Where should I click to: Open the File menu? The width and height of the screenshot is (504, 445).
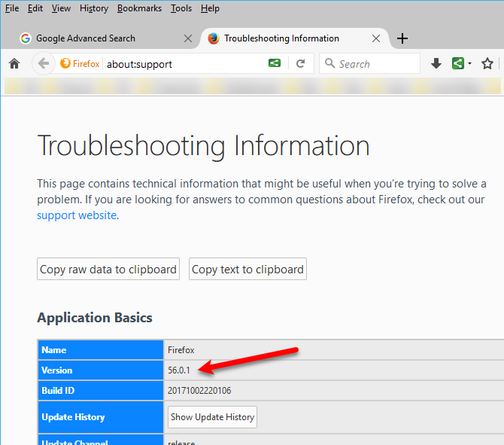pyautogui.click(x=12, y=8)
